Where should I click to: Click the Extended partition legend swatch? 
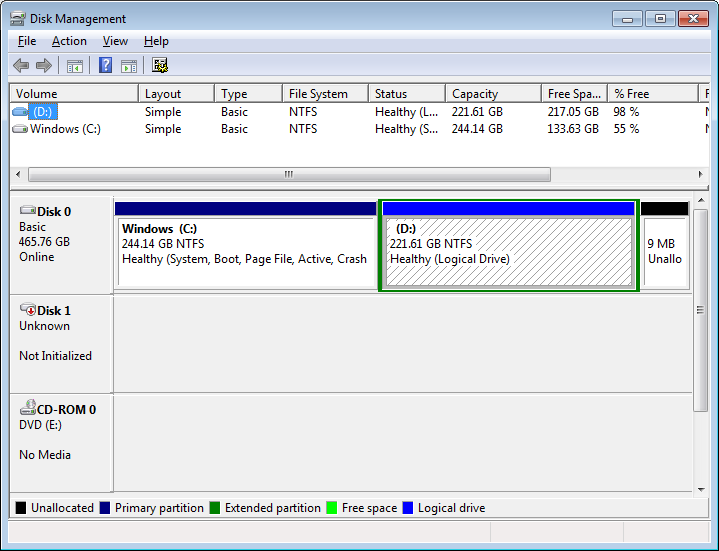click(x=215, y=508)
